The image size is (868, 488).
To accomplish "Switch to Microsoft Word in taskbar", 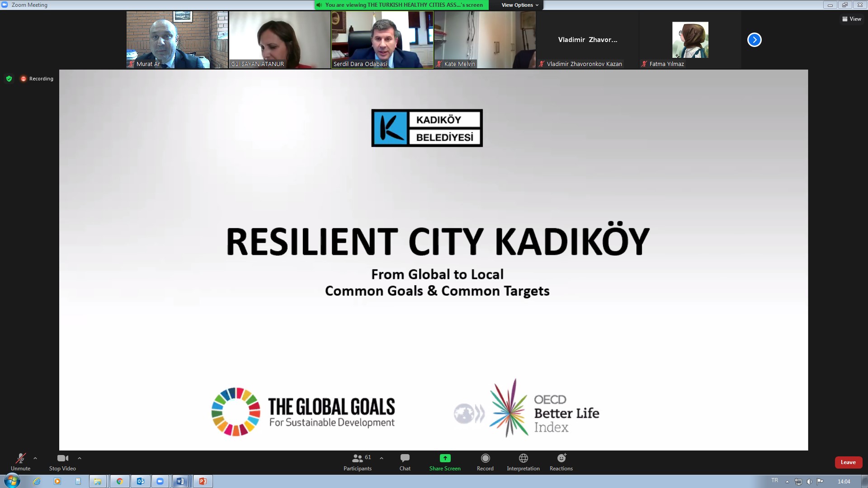I will (x=181, y=481).
